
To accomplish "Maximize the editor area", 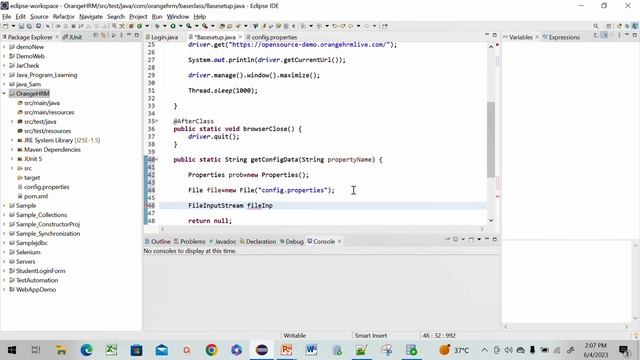I will pyautogui.click(x=495, y=35).
